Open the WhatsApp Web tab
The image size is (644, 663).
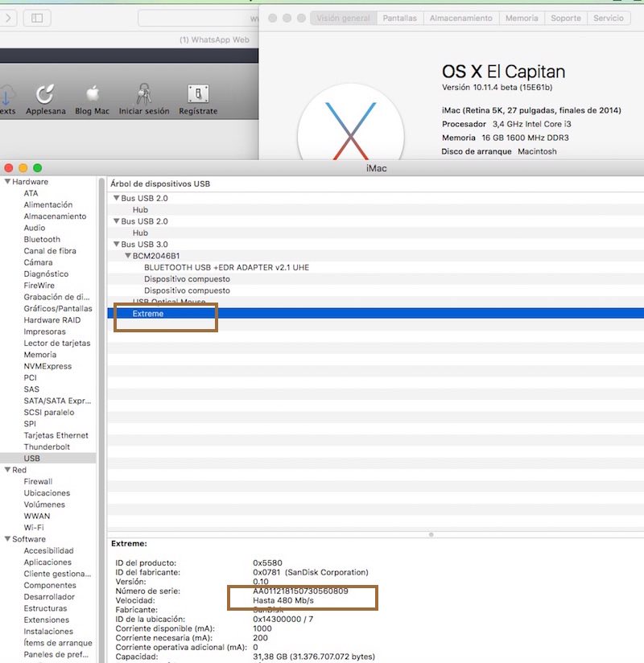[x=214, y=39]
